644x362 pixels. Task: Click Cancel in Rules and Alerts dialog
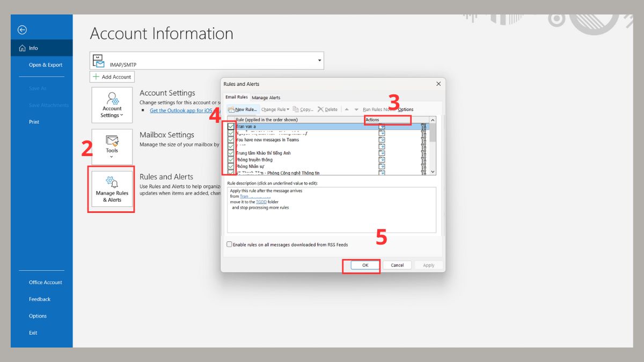click(x=397, y=265)
